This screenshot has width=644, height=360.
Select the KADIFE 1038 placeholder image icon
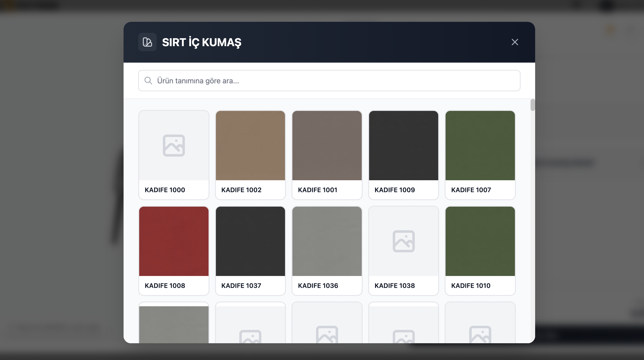pos(404,241)
